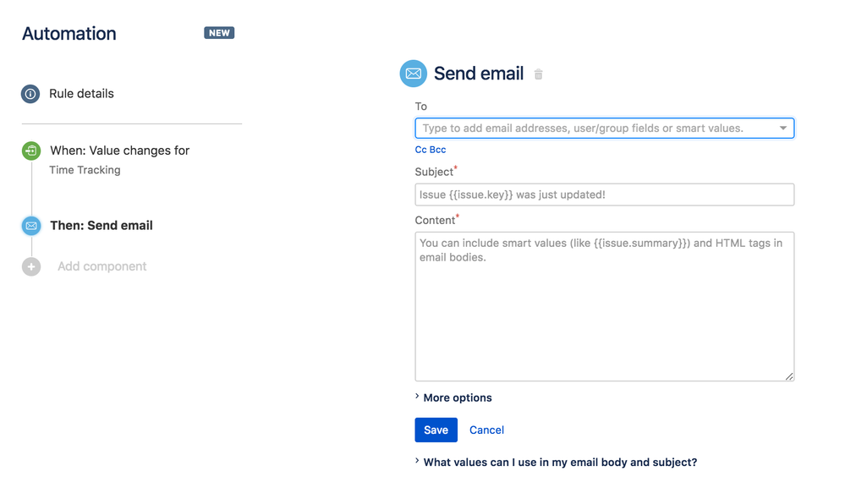The width and height of the screenshot is (845, 504).
Task: Click the plus icon to add a component
Action: pos(30,266)
